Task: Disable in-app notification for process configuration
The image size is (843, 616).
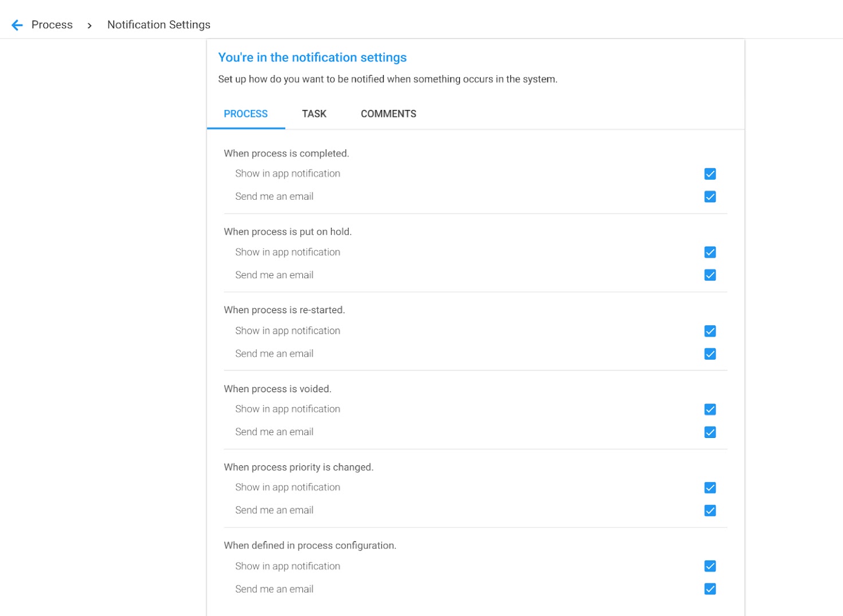Action: (710, 566)
